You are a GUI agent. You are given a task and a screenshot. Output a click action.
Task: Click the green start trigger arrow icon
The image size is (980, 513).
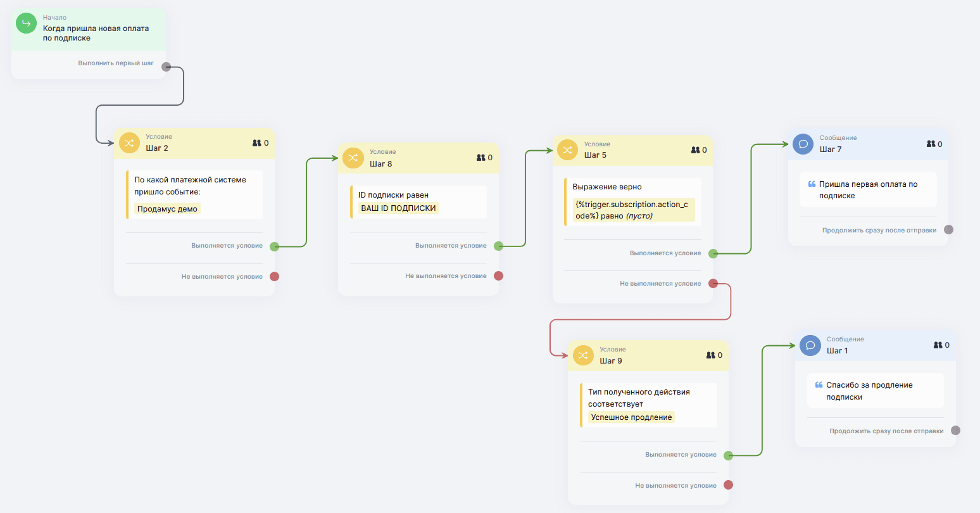tap(26, 24)
